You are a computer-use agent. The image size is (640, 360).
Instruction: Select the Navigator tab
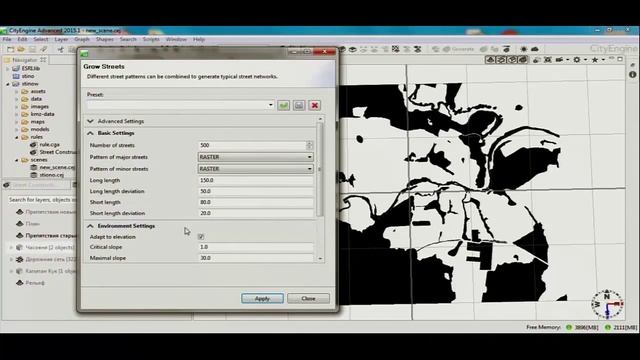[24, 60]
